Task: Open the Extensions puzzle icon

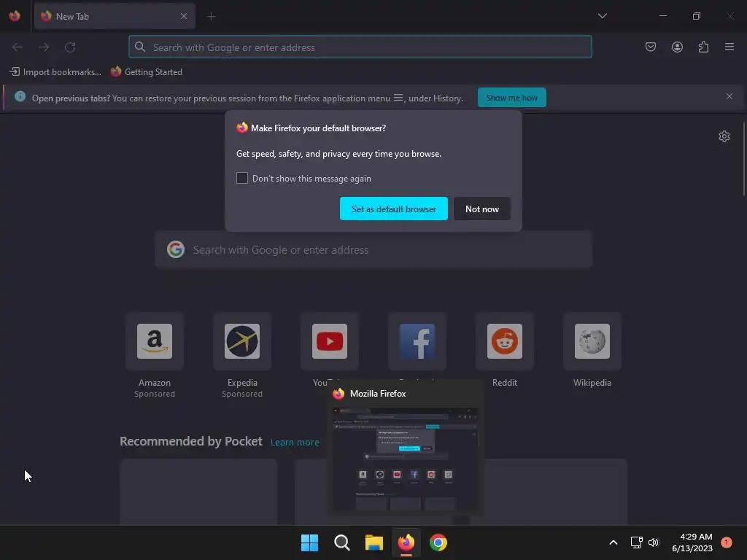Action: [703, 47]
